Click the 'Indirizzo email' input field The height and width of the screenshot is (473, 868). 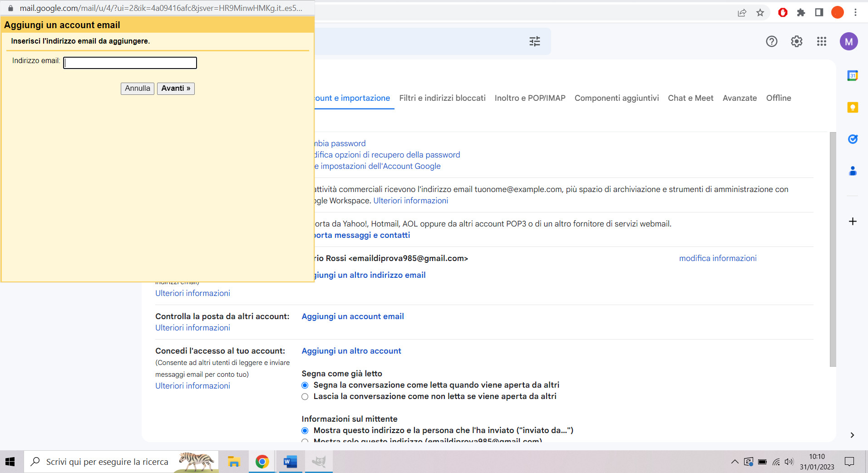(130, 63)
